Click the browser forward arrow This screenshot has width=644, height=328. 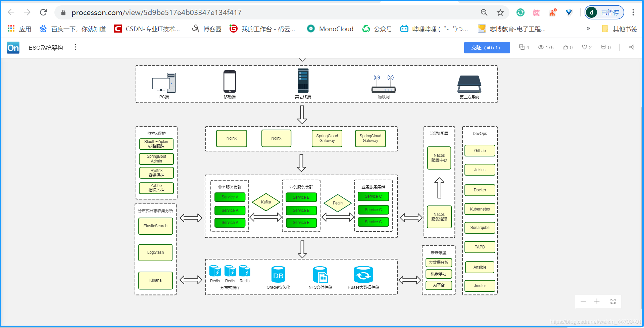click(x=27, y=12)
